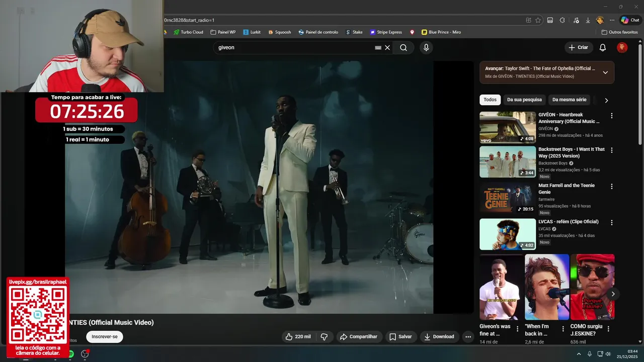This screenshot has width=644, height=362.
Task: Open Turbo Cloud bookmark
Action: [x=188, y=32]
